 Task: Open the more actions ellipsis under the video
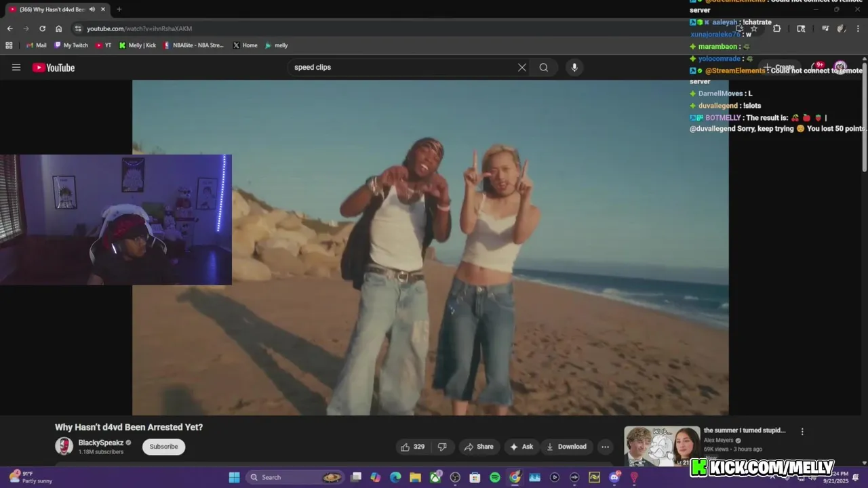605,447
